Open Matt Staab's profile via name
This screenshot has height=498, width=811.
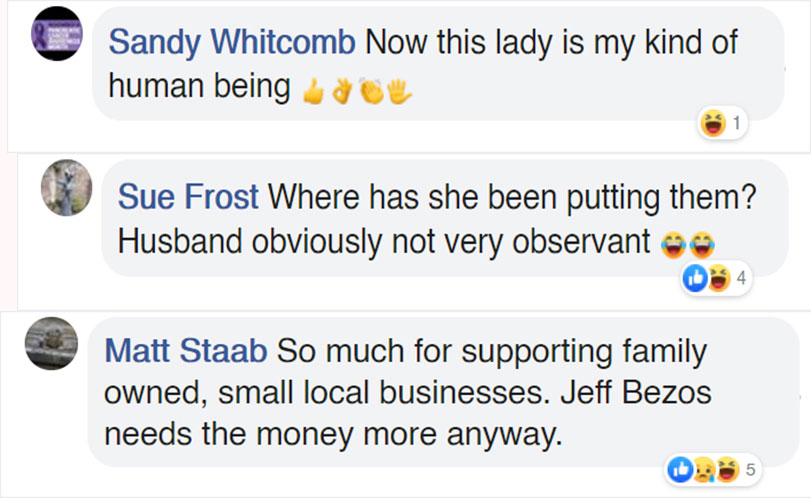pos(185,351)
